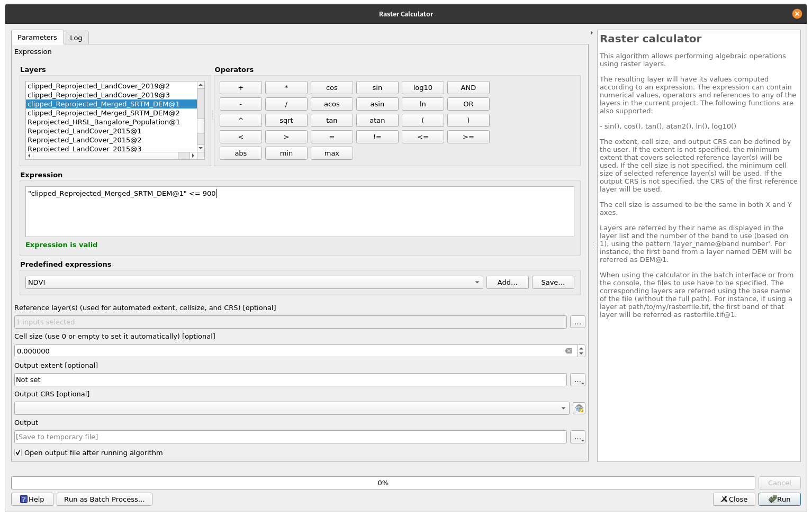Click the power caret operator
The width and height of the screenshot is (812, 517).
(x=241, y=121)
